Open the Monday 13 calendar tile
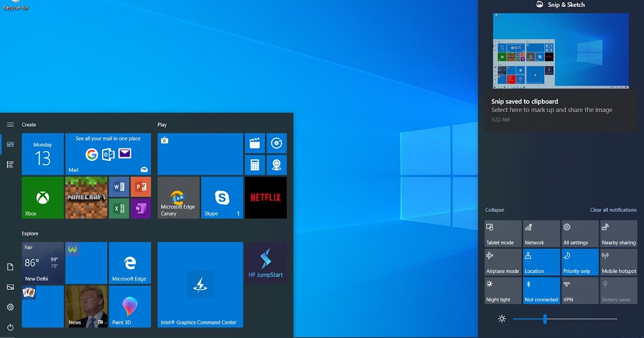 point(42,154)
